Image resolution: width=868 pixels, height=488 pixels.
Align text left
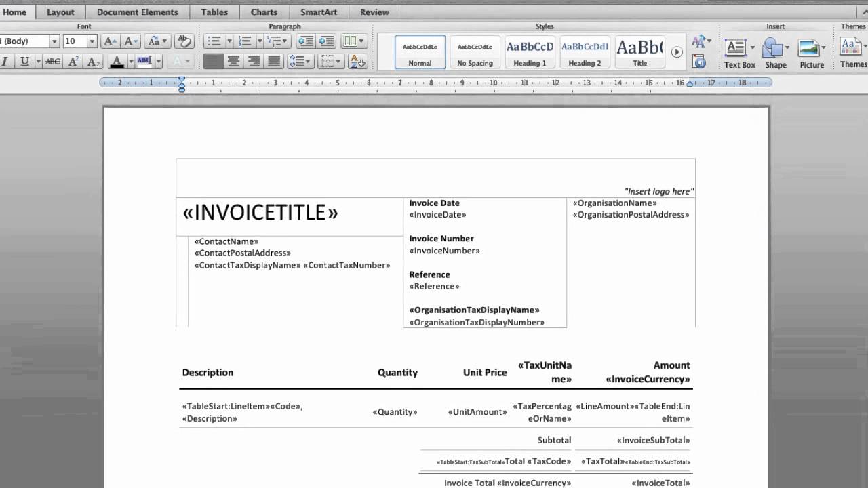pyautogui.click(x=213, y=62)
